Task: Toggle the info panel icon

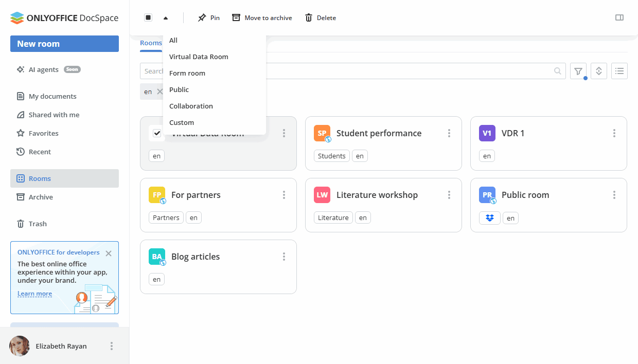Action: click(619, 17)
